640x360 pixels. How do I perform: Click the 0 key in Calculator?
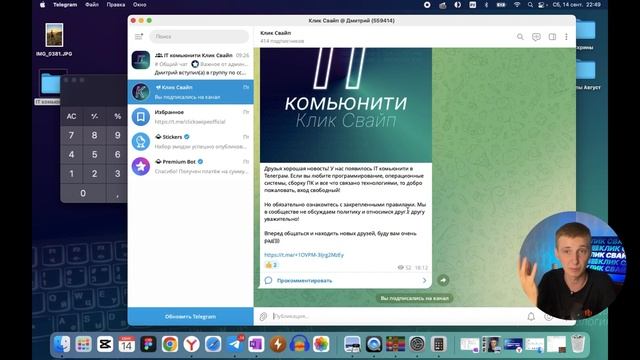tap(83, 193)
